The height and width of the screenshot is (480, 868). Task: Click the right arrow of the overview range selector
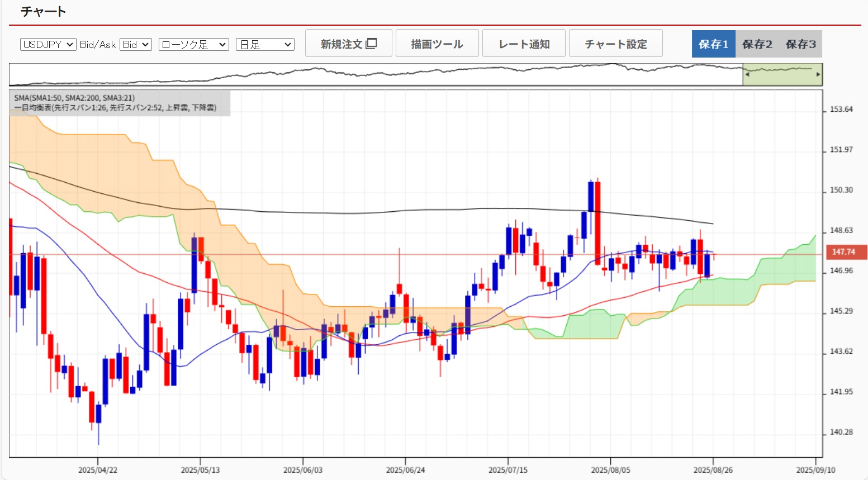[x=818, y=74]
